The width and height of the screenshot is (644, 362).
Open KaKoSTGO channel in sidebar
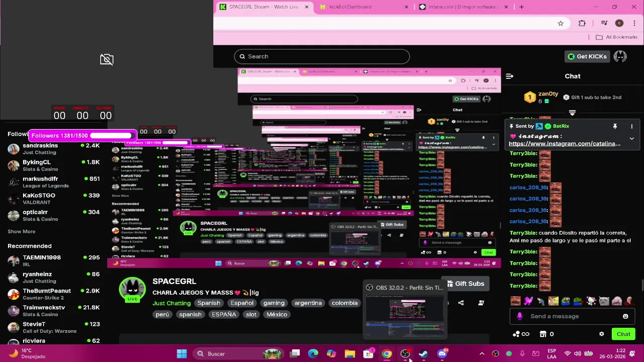(53, 199)
